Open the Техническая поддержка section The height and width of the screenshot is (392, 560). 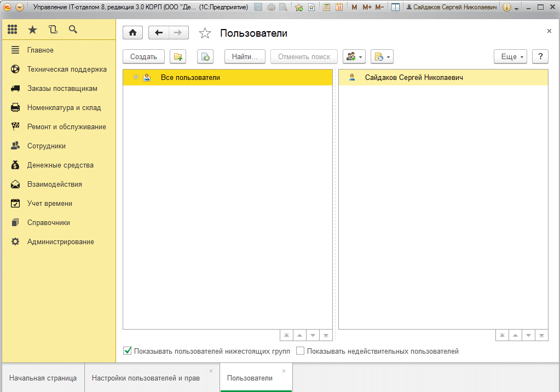(x=59, y=70)
